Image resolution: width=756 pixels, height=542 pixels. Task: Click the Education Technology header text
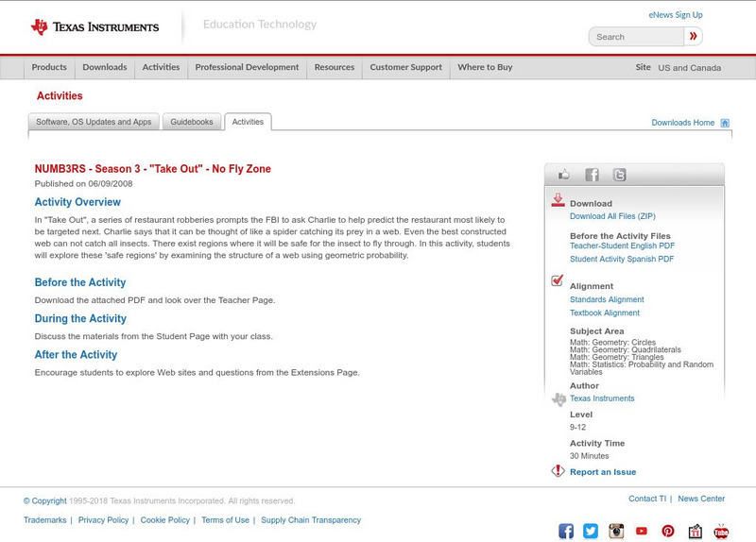tap(260, 25)
